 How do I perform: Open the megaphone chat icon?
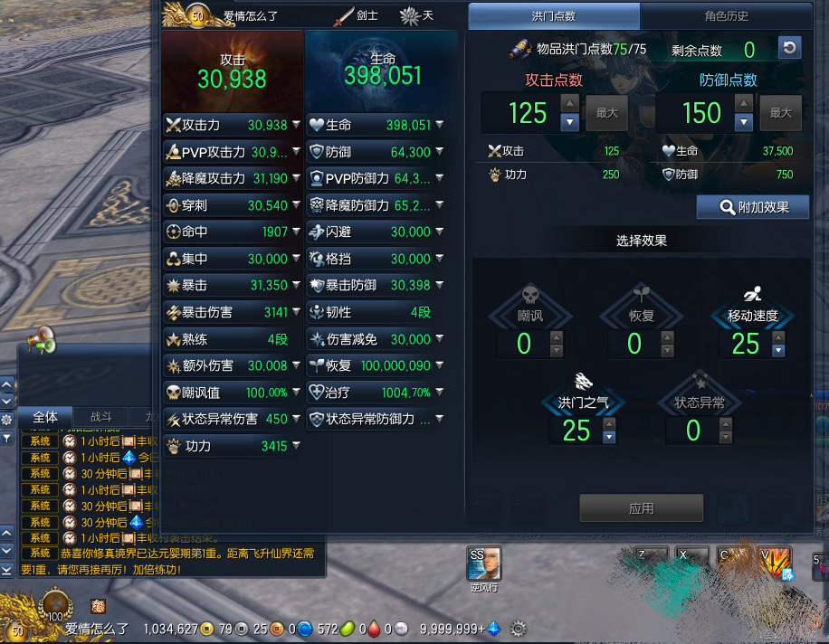tap(42, 340)
